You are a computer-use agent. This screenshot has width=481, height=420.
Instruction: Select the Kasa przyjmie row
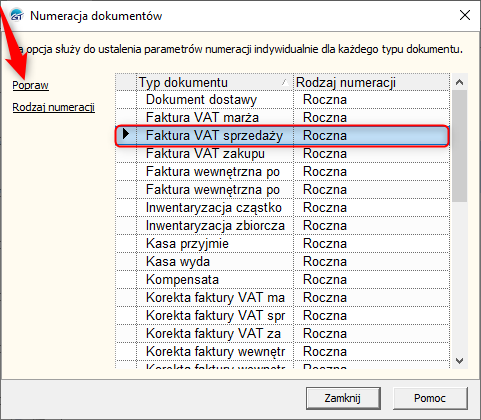point(283,244)
